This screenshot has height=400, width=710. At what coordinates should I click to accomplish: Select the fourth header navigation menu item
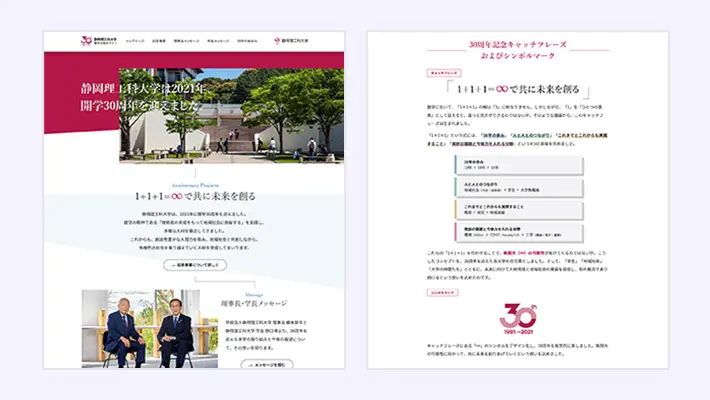tap(217, 41)
